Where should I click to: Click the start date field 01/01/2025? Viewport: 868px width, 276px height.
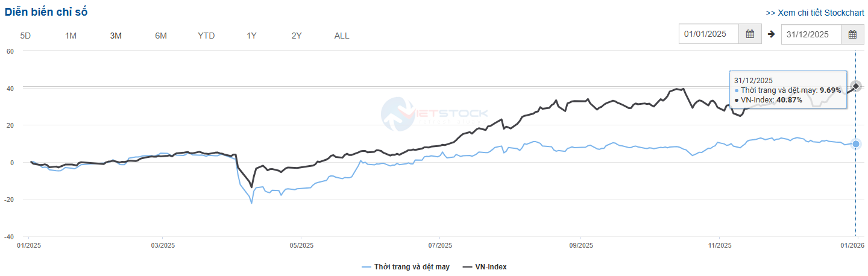click(x=709, y=34)
